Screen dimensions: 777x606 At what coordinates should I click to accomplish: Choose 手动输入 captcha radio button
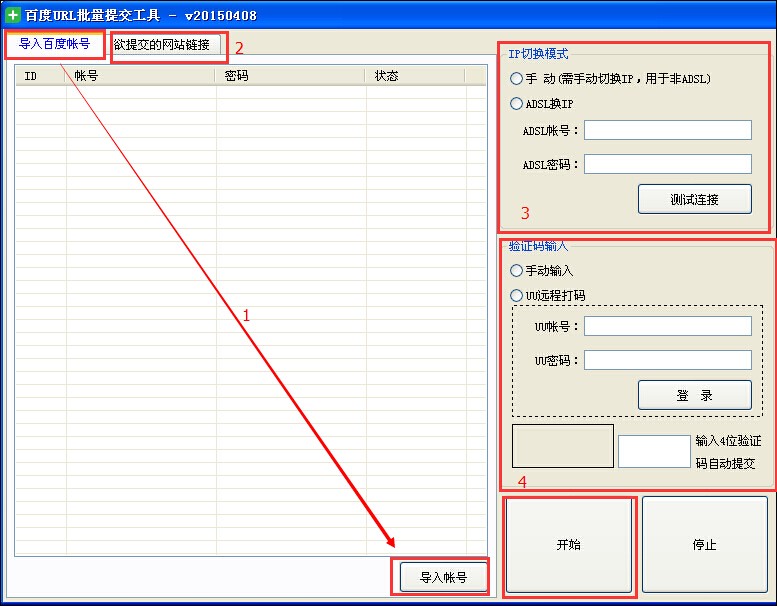(x=516, y=271)
